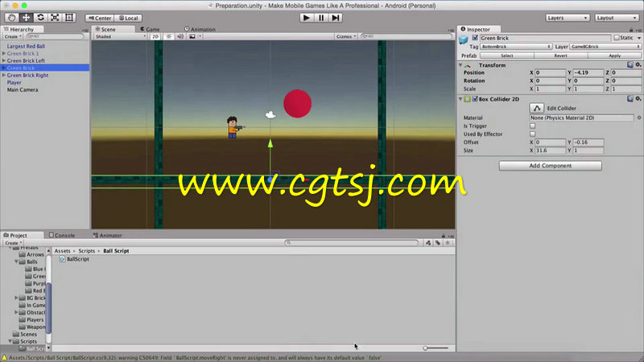Click the Add Component button

tap(551, 166)
